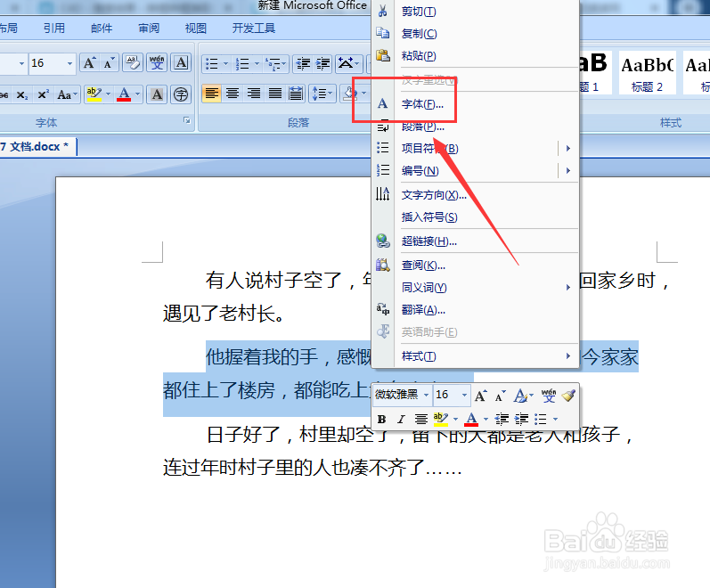Open 文字方向(X)... from context menu
710x588 pixels.
click(476, 195)
